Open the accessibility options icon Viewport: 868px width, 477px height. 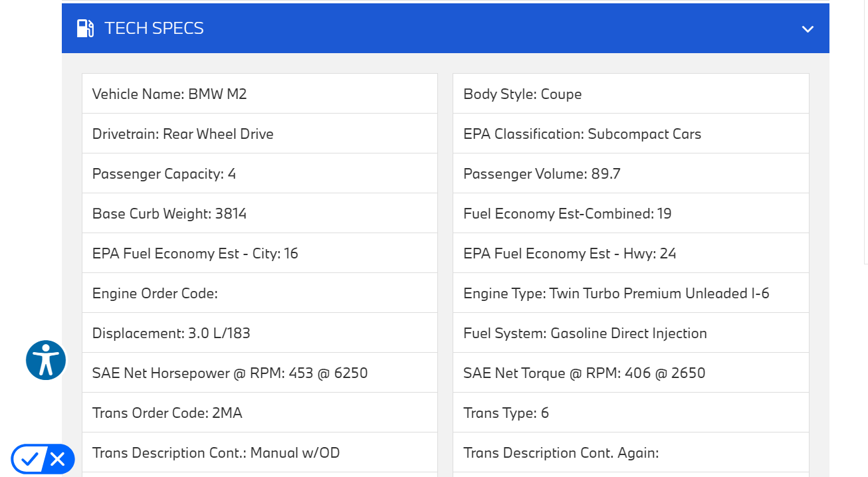pos(46,360)
